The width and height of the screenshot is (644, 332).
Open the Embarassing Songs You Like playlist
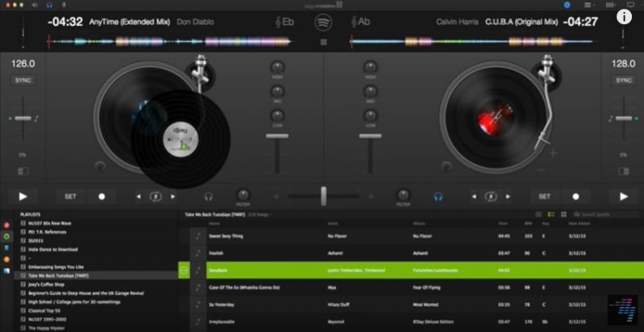coord(56,266)
